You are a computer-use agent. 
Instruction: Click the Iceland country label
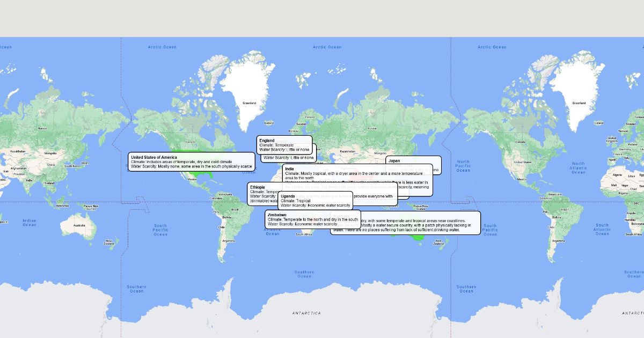click(598, 123)
